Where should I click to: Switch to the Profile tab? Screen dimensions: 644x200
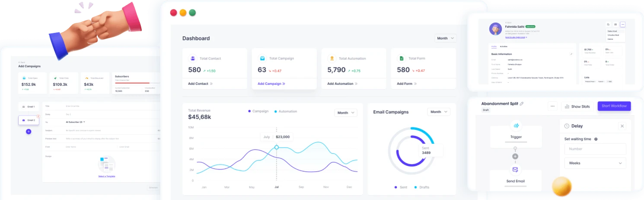point(494,46)
